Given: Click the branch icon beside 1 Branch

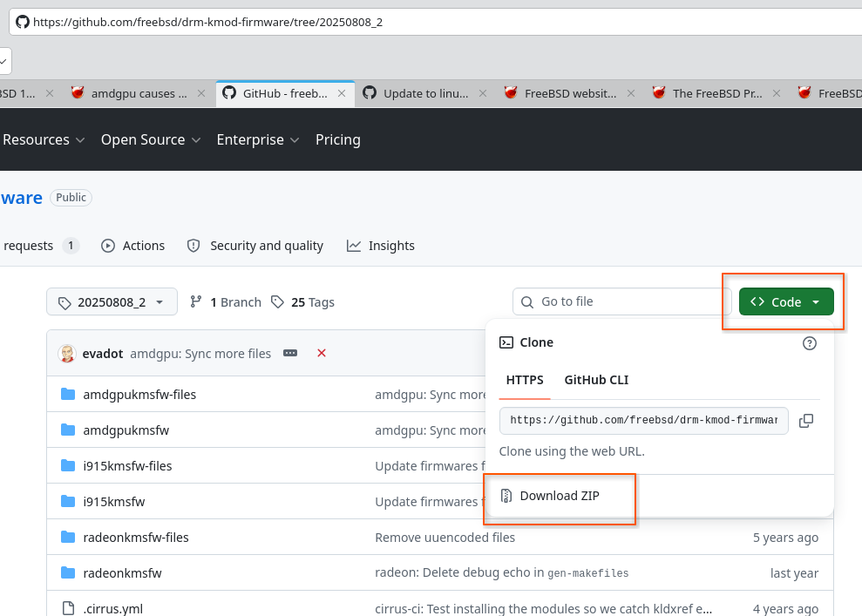Looking at the screenshot, I should (196, 301).
